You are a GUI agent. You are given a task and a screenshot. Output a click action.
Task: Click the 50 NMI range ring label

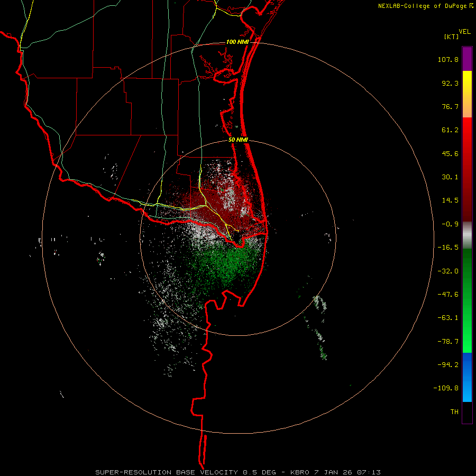click(x=239, y=140)
